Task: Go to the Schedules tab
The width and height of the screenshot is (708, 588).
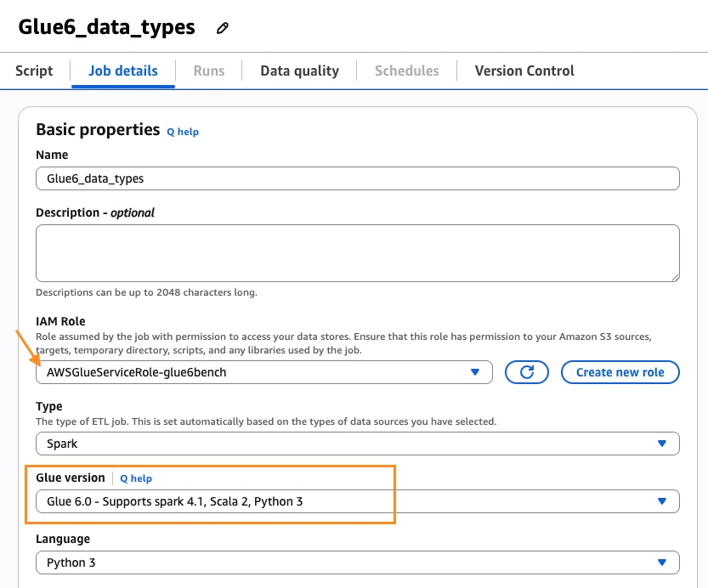Action: coord(406,71)
